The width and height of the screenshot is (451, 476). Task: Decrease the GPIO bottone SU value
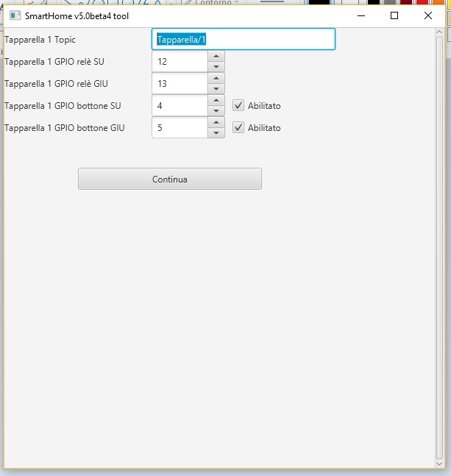pyautogui.click(x=216, y=111)
